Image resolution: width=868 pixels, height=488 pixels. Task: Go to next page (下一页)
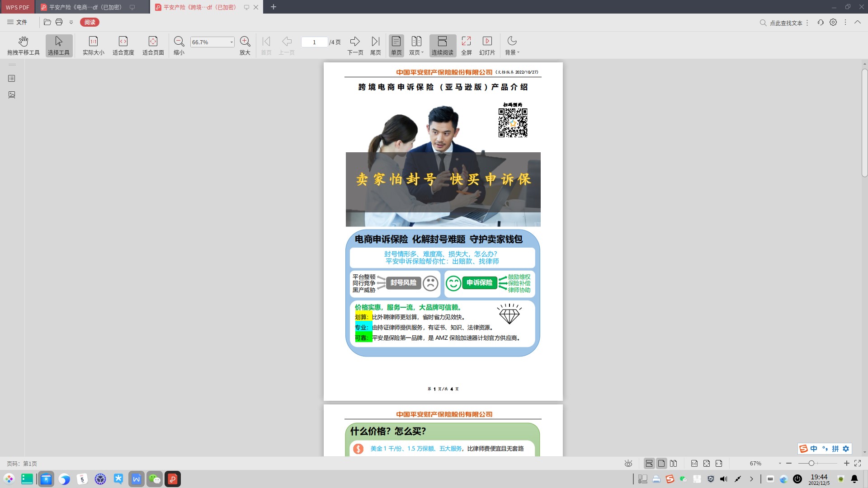(355, 46)
